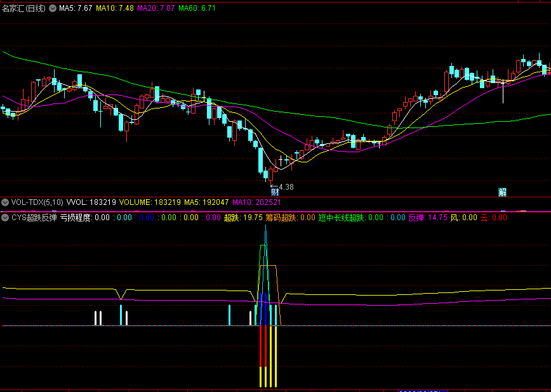
Task: Click the 短中长线超跌: 0.00 label
Action: 350,218
